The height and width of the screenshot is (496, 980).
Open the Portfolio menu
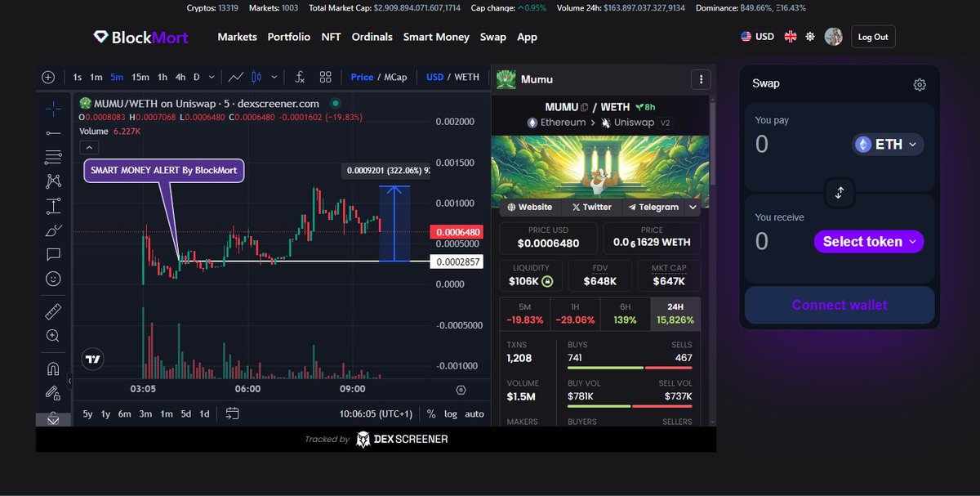coord(289,37)
